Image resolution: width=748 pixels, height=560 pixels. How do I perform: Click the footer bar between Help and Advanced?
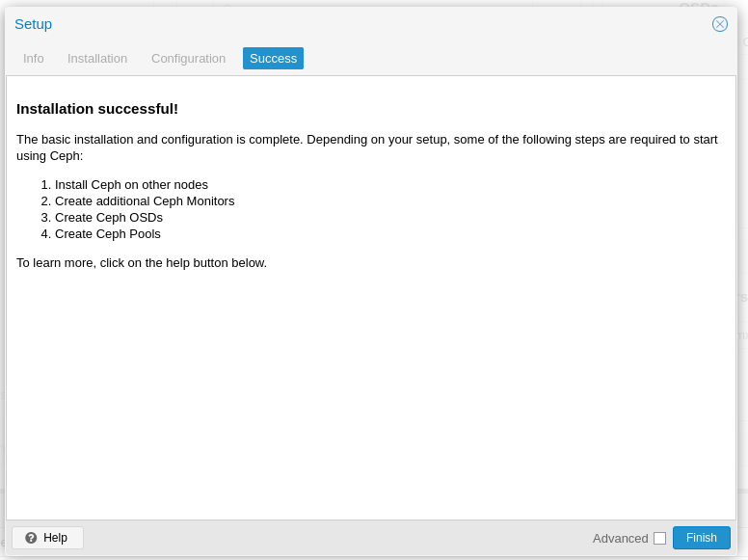pos(337,538)
